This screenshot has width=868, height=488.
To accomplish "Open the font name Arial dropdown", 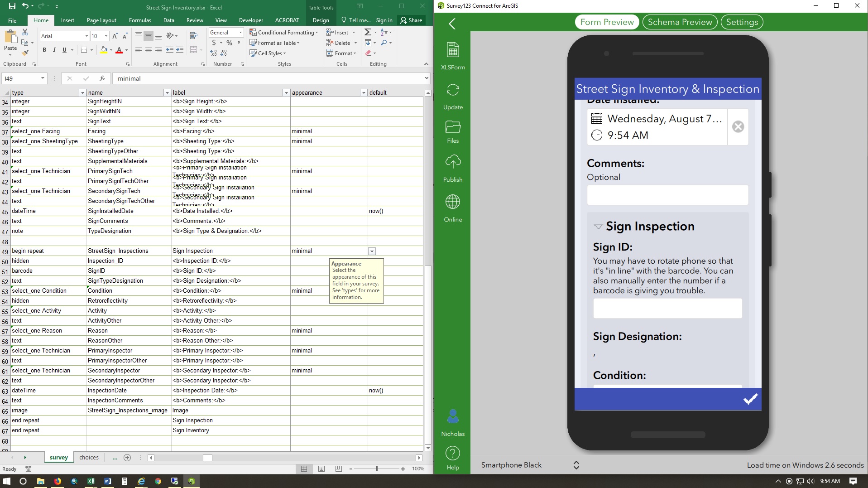I will 86,36.
